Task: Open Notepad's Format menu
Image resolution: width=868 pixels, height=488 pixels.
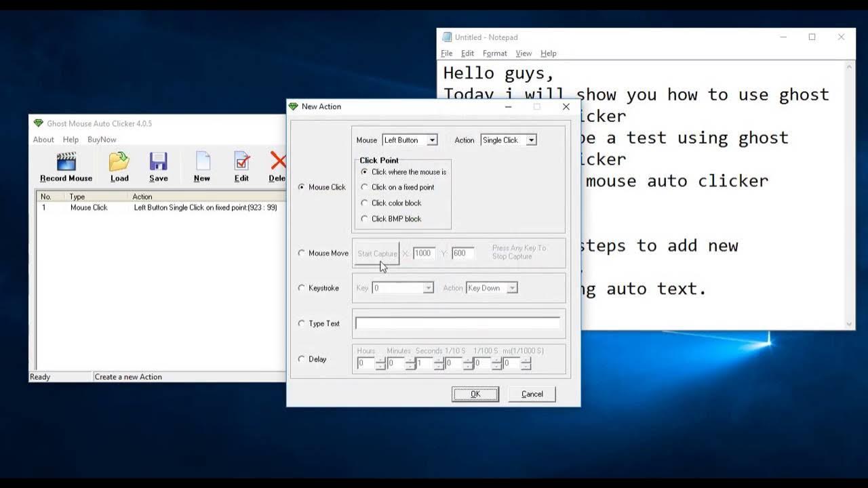Action: 495,54
